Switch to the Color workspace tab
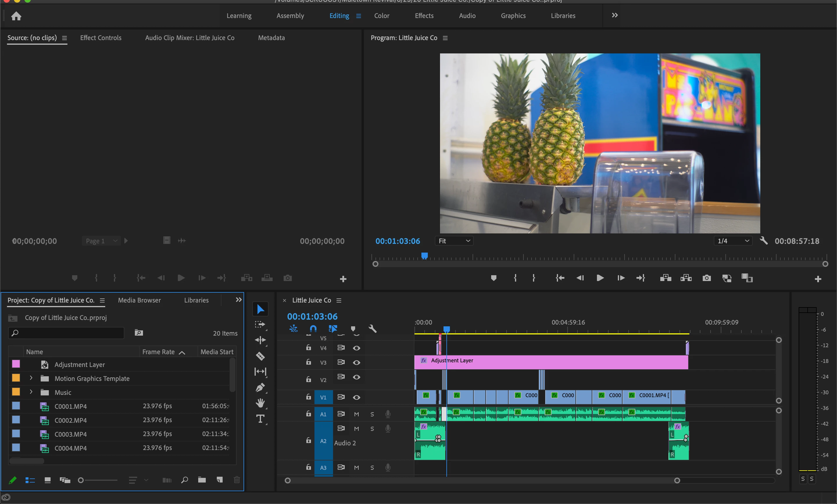Screen dimensions: 837x504 point(382,16)
